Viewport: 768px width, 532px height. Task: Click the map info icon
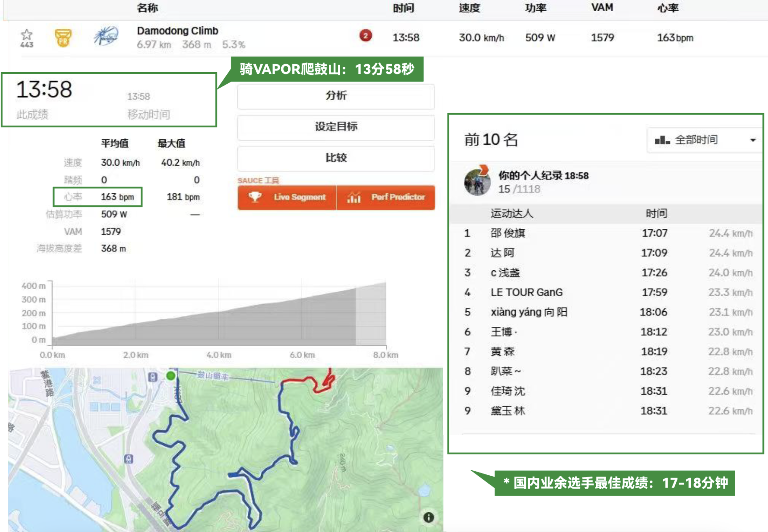pyautogui.click(x=429, y=517)
